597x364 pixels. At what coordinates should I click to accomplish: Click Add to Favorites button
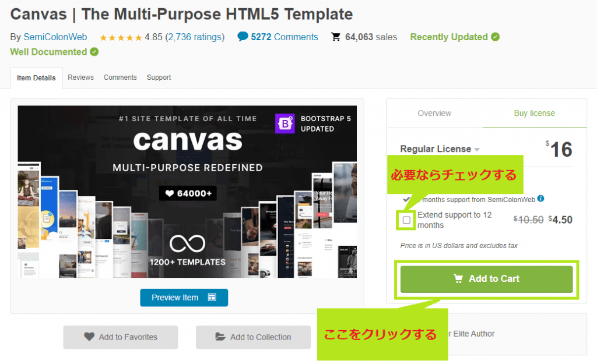coord(121,337)
